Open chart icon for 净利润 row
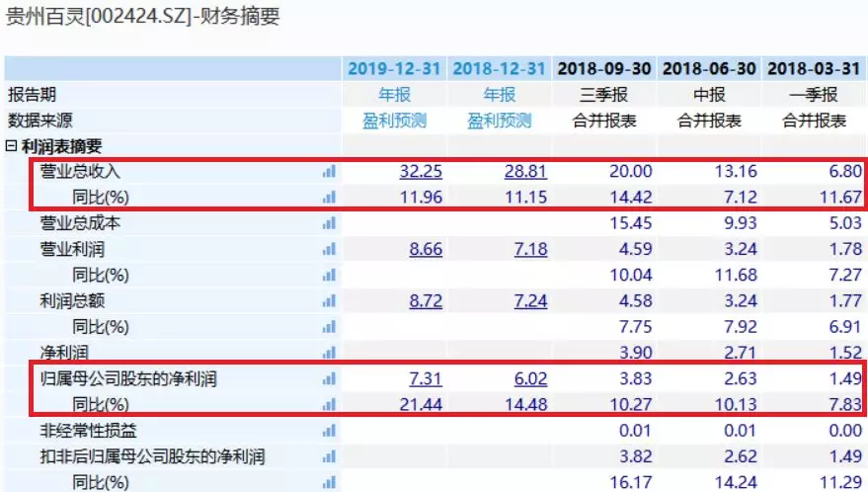Viewport: 868px width, 492px height. tap(329, 353)
